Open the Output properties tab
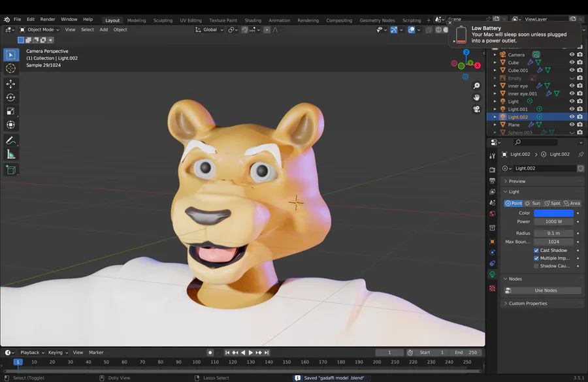 click(493, 181)
